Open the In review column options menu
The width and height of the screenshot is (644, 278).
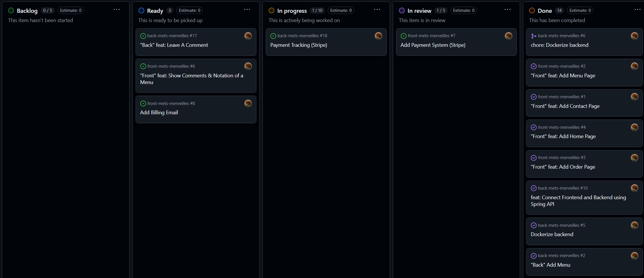pyautogui.click(x=508, y=10)
